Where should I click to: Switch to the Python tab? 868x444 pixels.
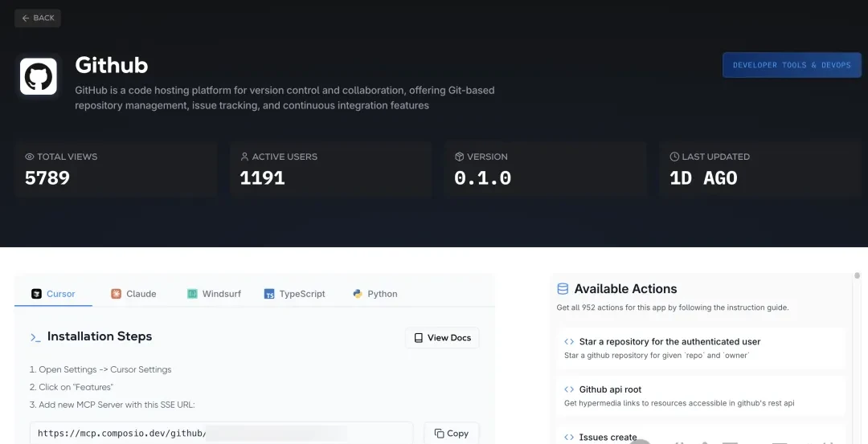(375, 294)
